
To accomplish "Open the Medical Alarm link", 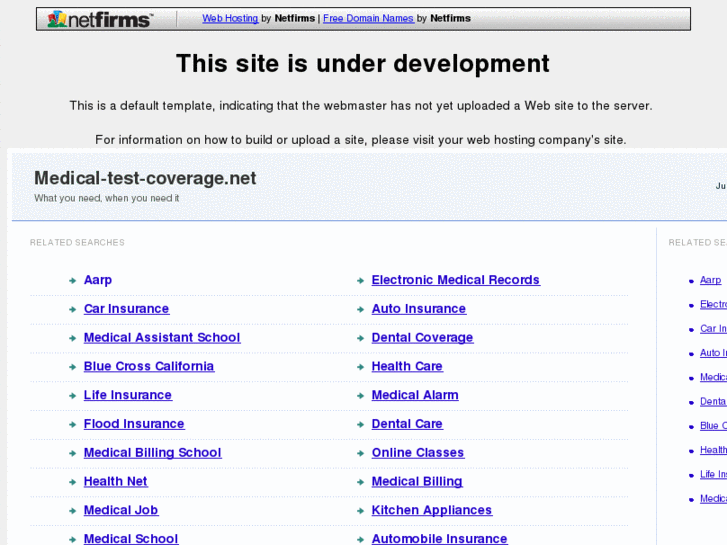I will pyautogui.click(x=415, y=395).
